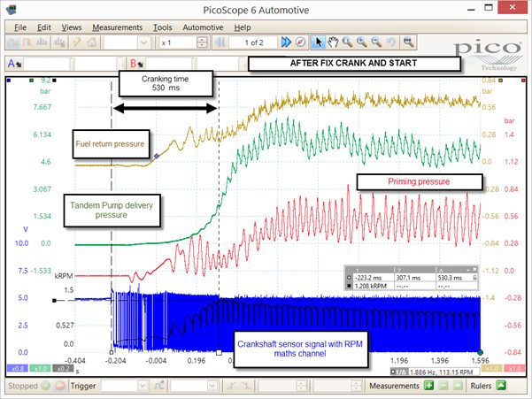Expand the Trigger mode dropdown
This screenshot has width=532, height=399.
[143, 386]
